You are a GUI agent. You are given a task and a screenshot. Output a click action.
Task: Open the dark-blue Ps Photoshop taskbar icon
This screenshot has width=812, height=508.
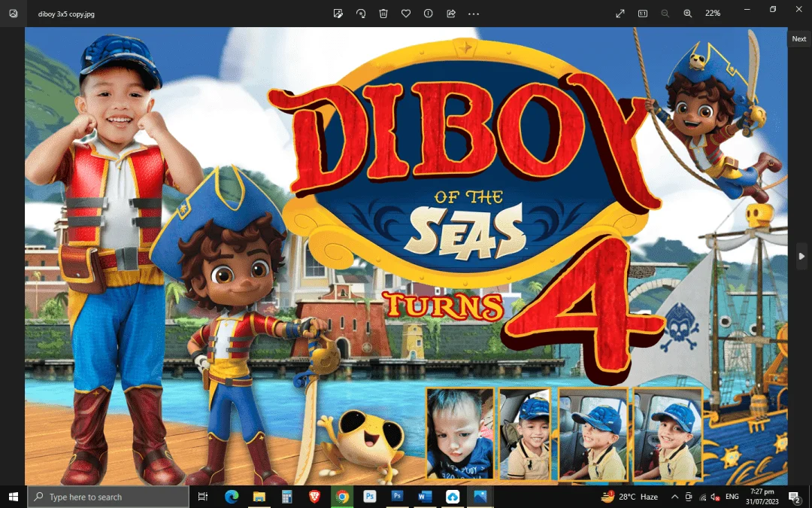(x=397, y=497)
